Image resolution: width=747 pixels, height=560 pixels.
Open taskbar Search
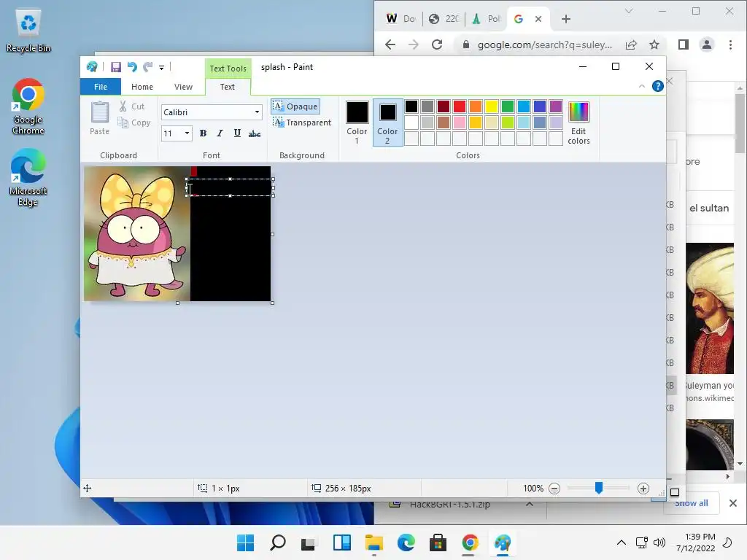coord(278,542)
